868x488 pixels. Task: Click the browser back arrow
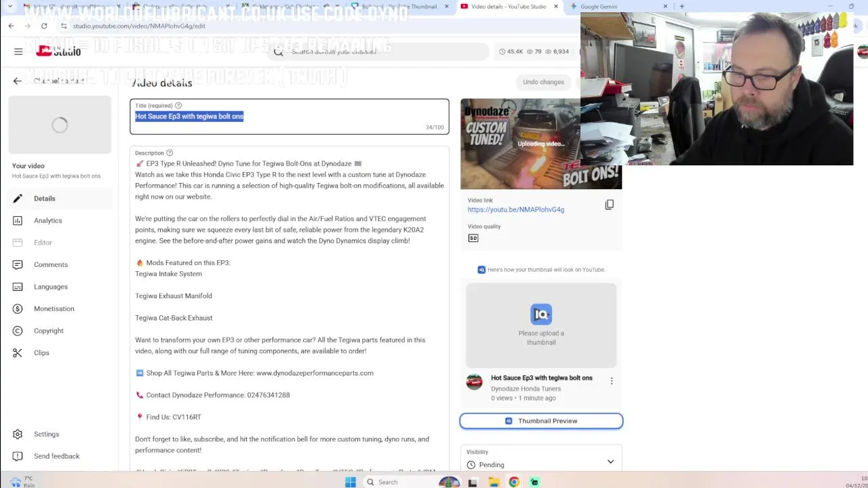tap(12, 26)
